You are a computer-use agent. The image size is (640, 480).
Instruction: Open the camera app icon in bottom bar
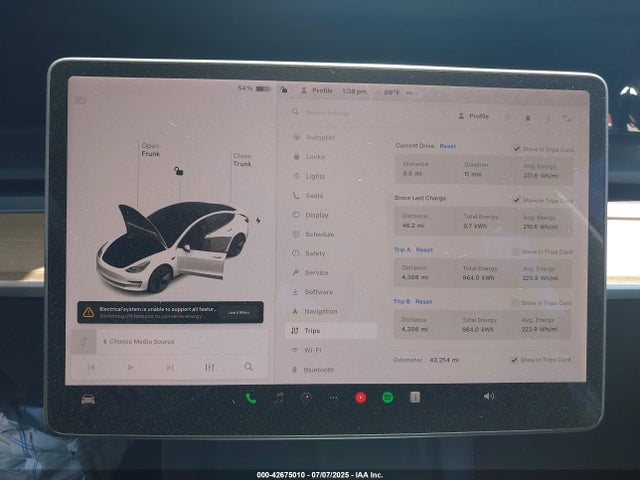click(306, 398)
